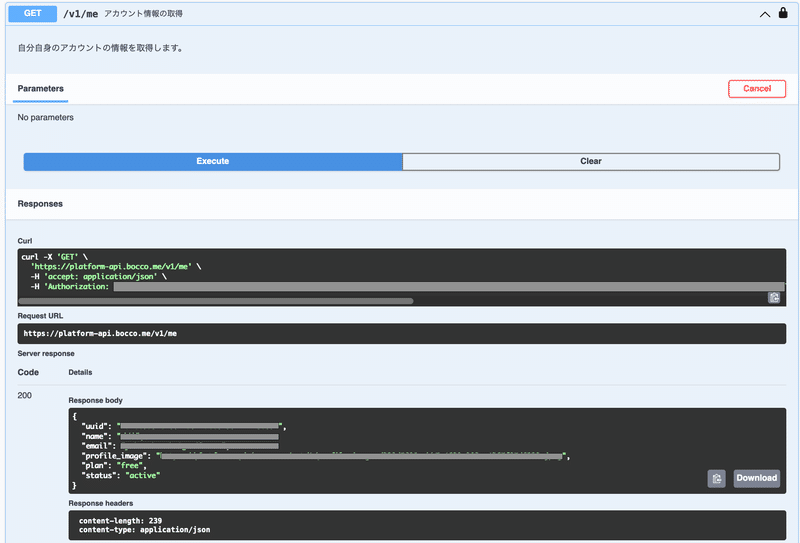The width and height of the screenshot is (800, 543).
Task: Click the authorization lock icon
Action: 783,13
